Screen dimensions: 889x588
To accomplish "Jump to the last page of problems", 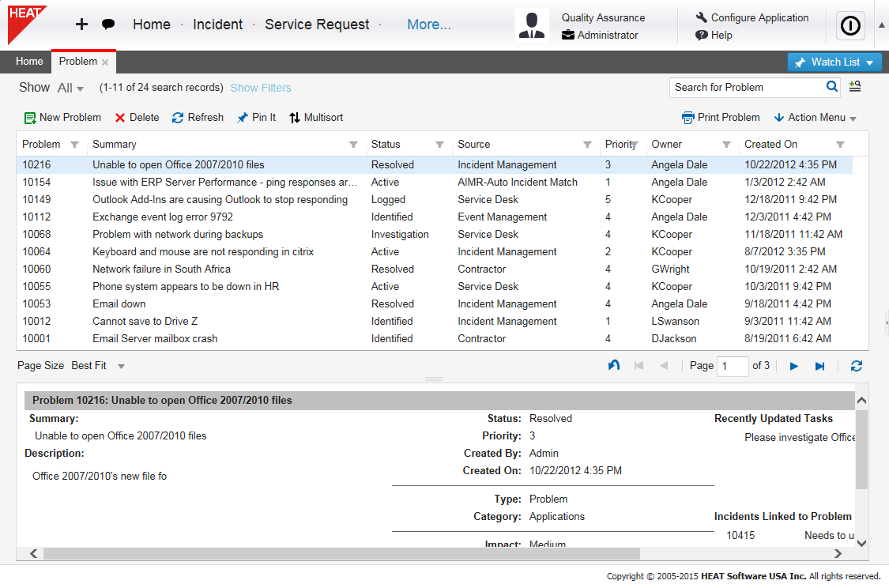I will pos(819,365).
